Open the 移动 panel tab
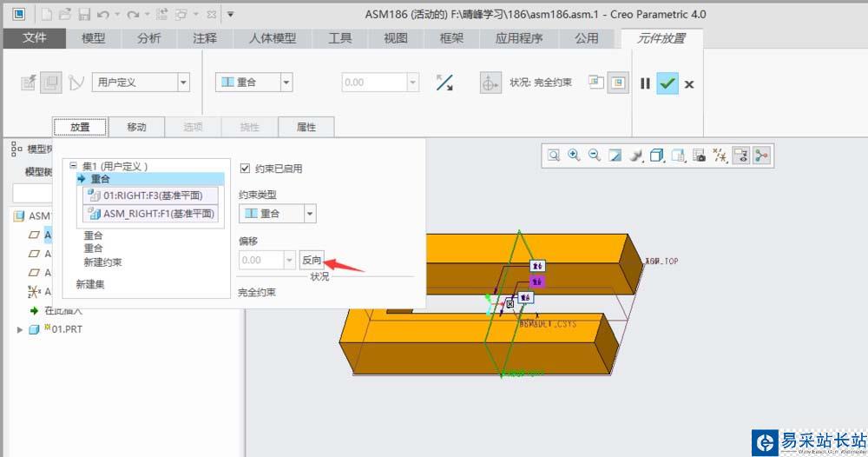The width and height of the screenshot is (868, 457). [136, 127]
